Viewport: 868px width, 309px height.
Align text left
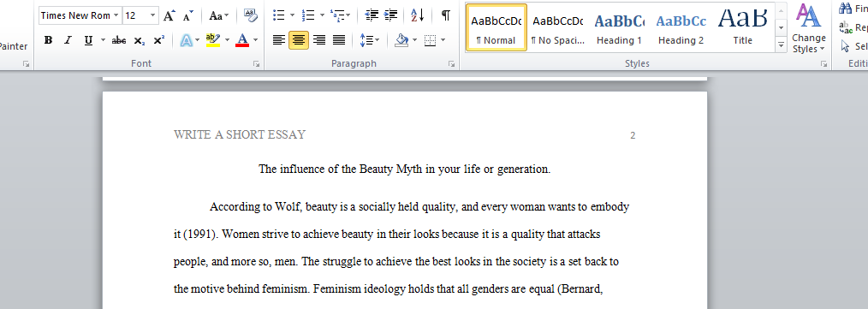(x=279, y=40)
